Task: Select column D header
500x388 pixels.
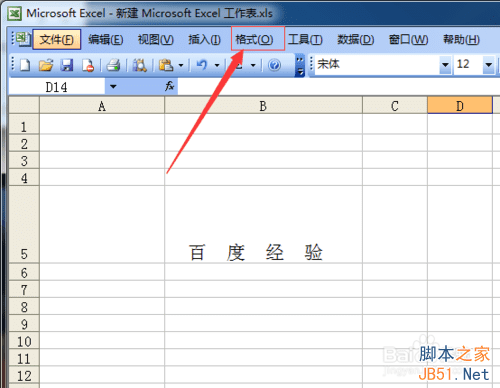Action: (460, 106)
